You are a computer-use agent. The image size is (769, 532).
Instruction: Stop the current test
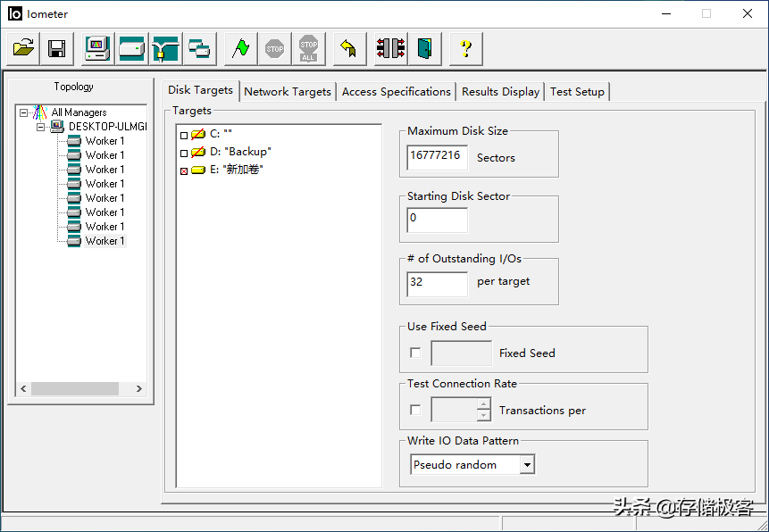[275, 48]
